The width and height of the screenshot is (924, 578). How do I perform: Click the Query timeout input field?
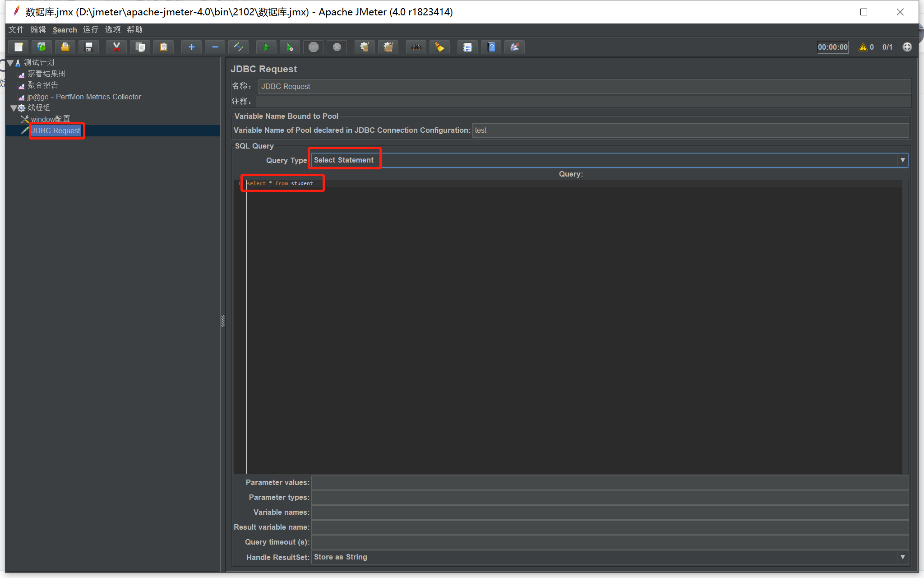pos(609,542)
